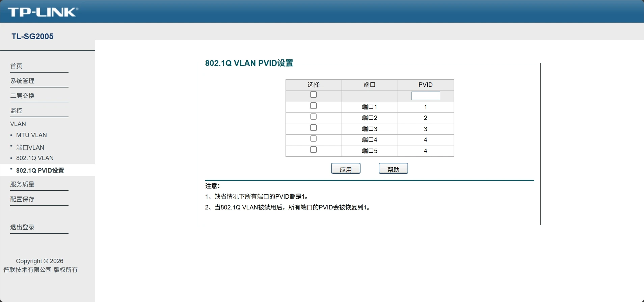Open 配置保存 menu
The width and height of the screenshot is (644, 302).
22,199
